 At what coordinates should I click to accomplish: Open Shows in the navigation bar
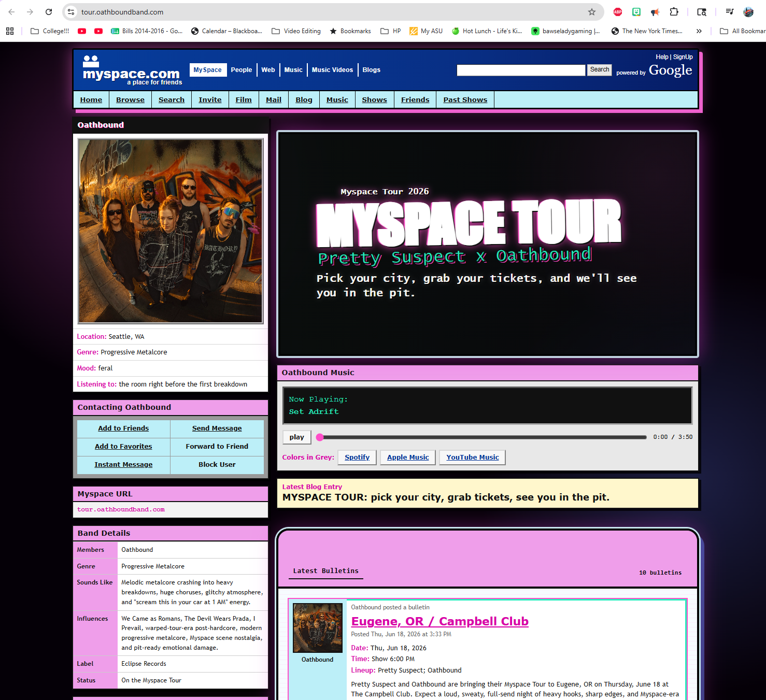click(x=374, y=99)
